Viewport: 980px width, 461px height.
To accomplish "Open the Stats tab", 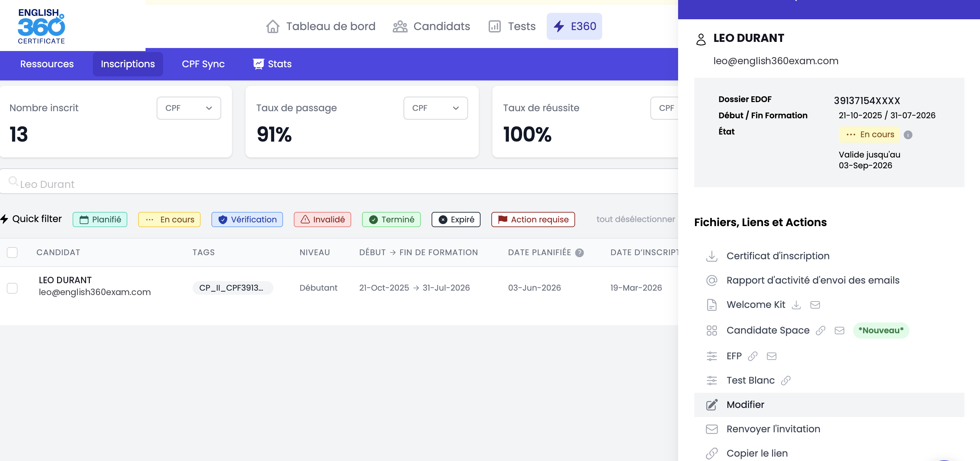I will [273, 64].
